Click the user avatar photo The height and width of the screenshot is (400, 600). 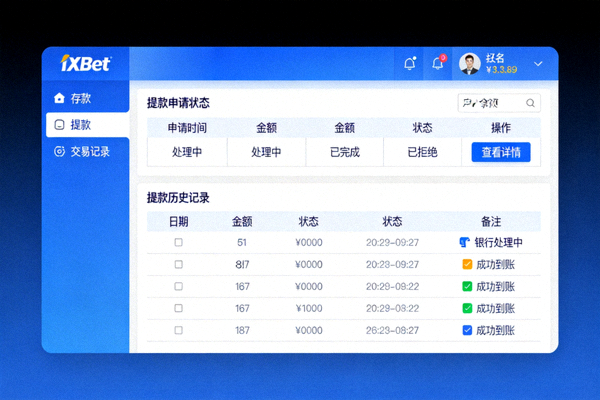tap(470, 64)
